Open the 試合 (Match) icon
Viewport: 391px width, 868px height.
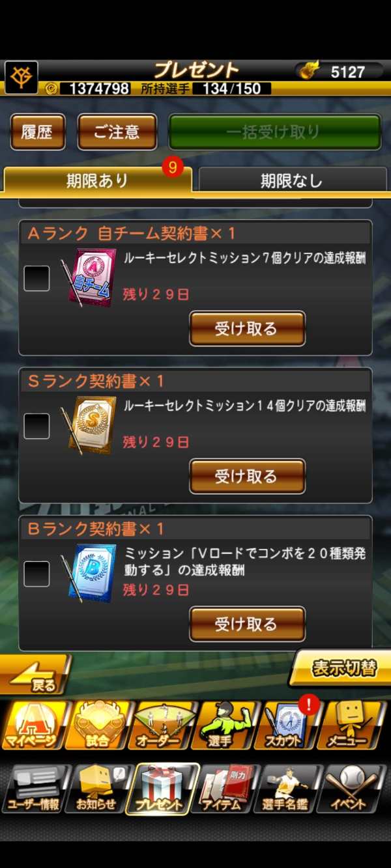coord(97,725)
